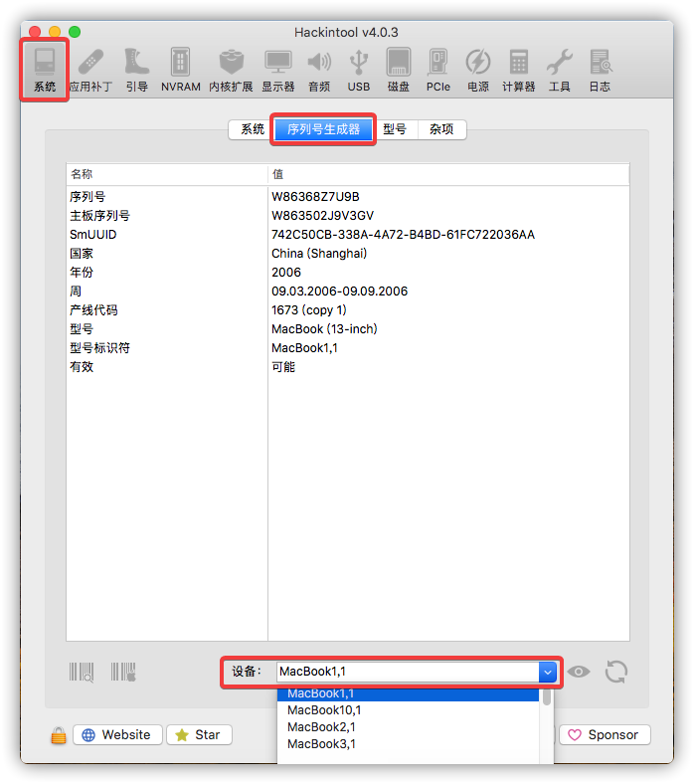
Task: Open the 计算器 calculator section
Action: point(519,70)
